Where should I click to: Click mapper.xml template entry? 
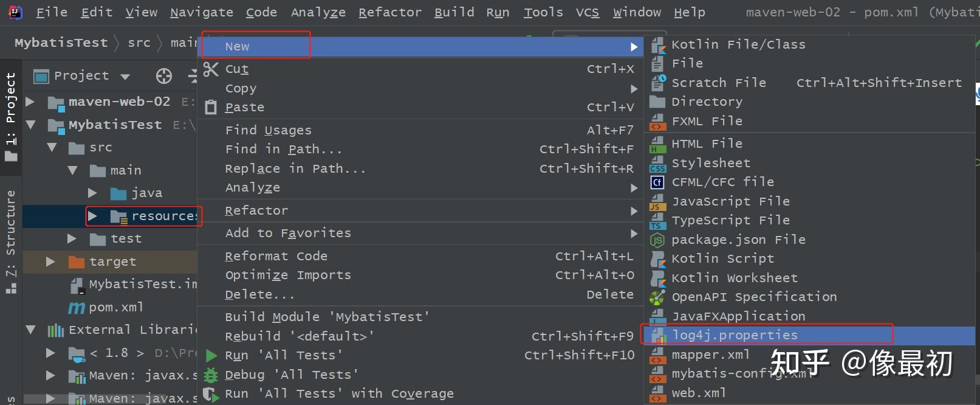809,355
